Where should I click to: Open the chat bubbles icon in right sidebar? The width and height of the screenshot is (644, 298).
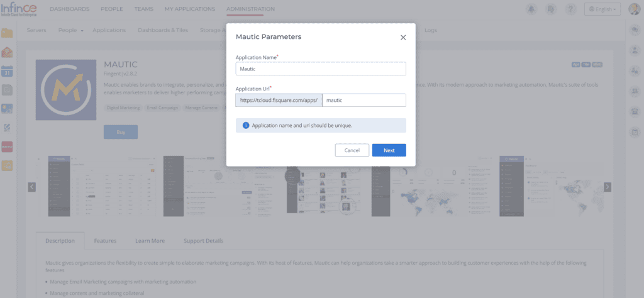(635, 30)
